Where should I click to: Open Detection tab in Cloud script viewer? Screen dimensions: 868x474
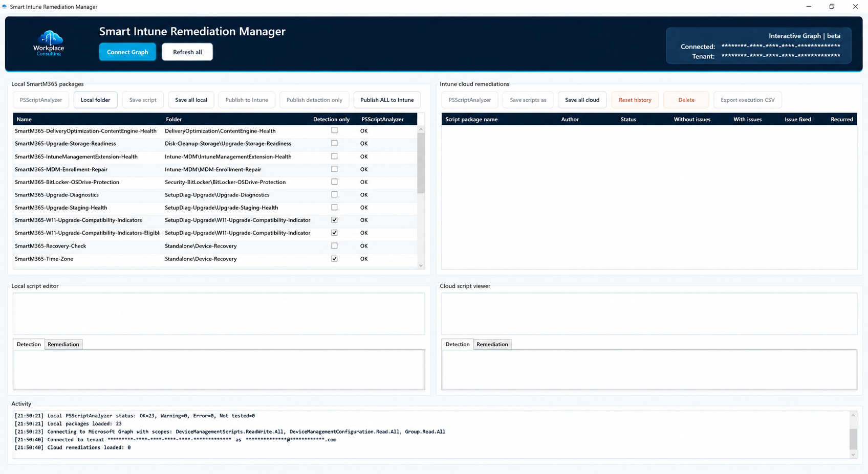point(458,344)
